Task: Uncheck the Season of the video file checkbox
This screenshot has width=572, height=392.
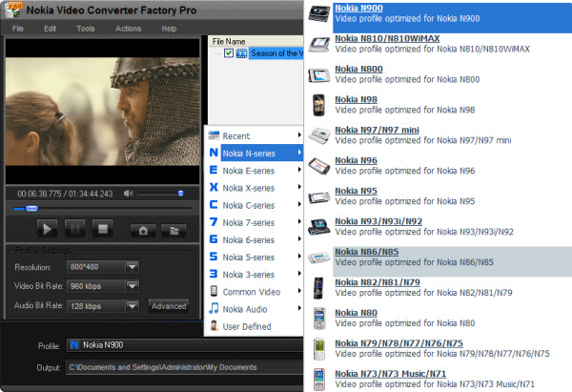Action: (x=229, y=53)
